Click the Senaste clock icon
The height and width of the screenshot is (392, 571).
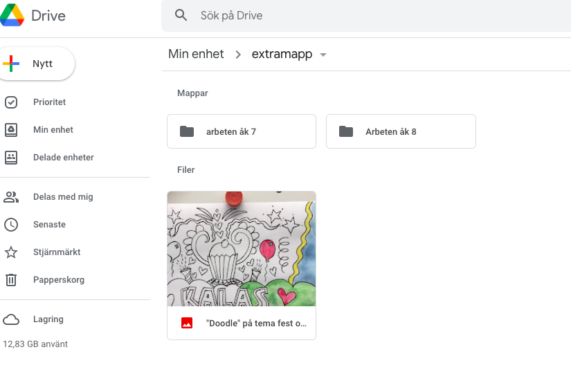pos(11,225)
